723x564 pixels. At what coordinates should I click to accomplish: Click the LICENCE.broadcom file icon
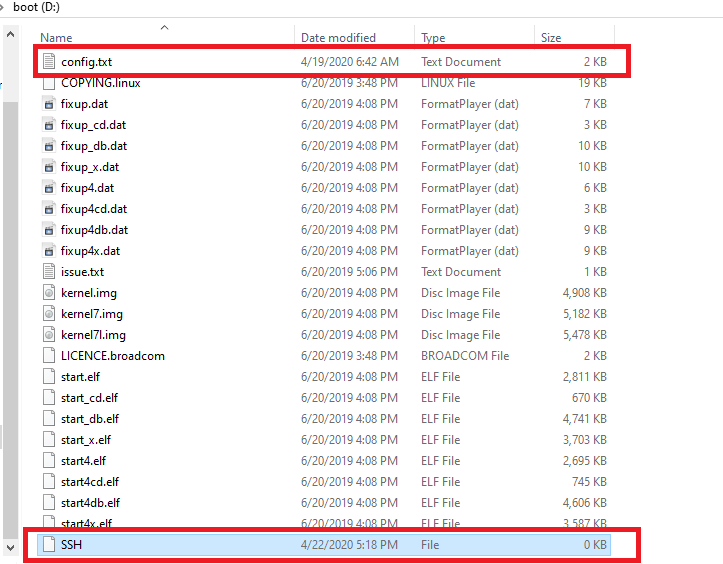pyautogui.click(x=49, y=356)
